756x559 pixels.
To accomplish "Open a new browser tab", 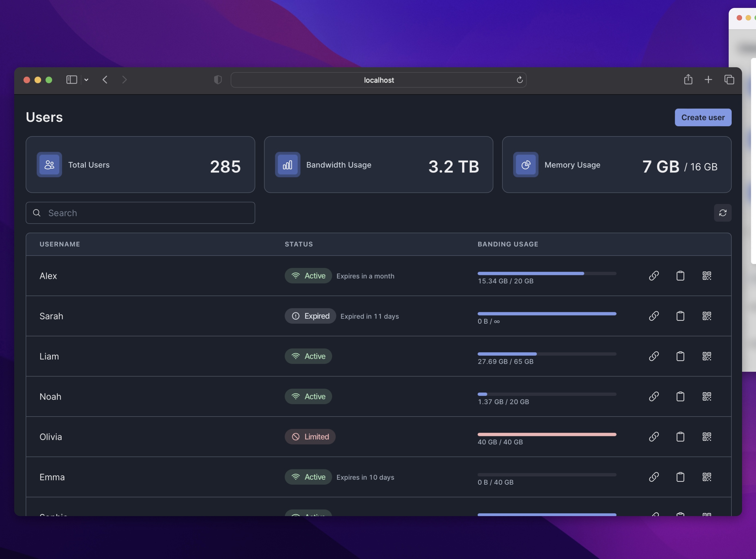I will pos(708,80).
